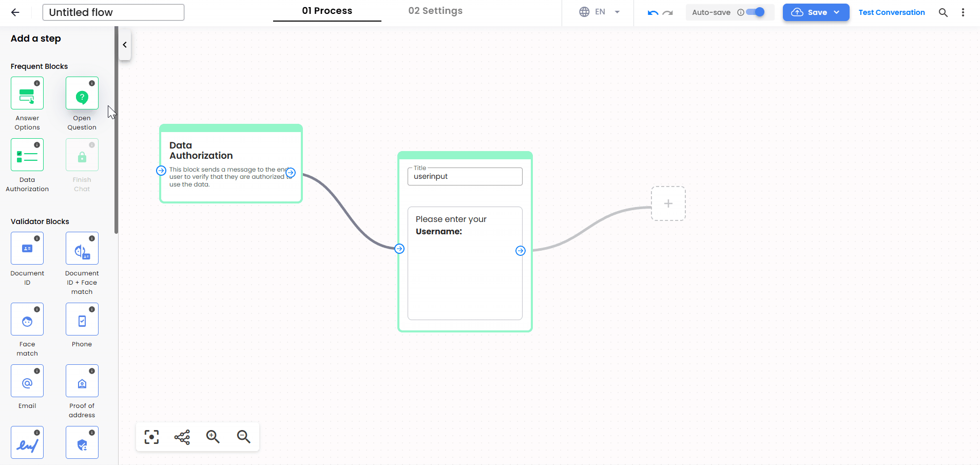The width and height of the screenshot is (980, 465).
Task: Switch to the 02 Settings tab
Action: 435,11
